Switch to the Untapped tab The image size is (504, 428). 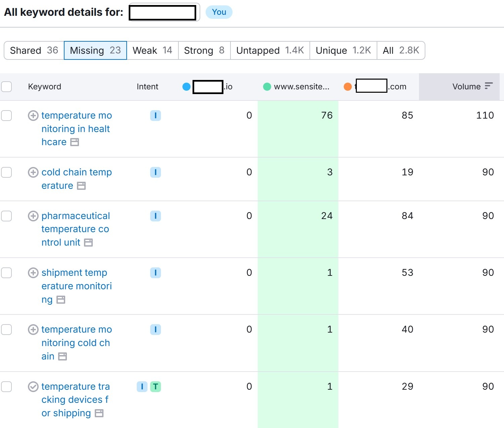point(270,50)
